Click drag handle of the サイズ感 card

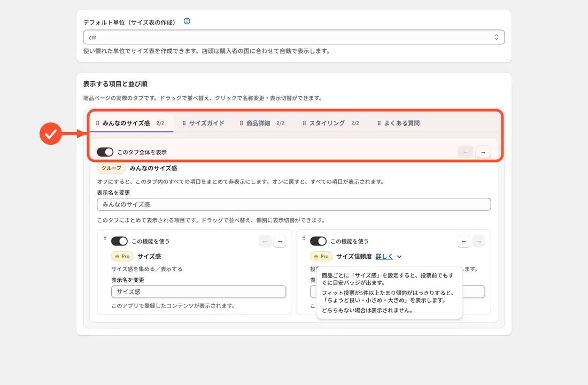click(x=105, y=237)
